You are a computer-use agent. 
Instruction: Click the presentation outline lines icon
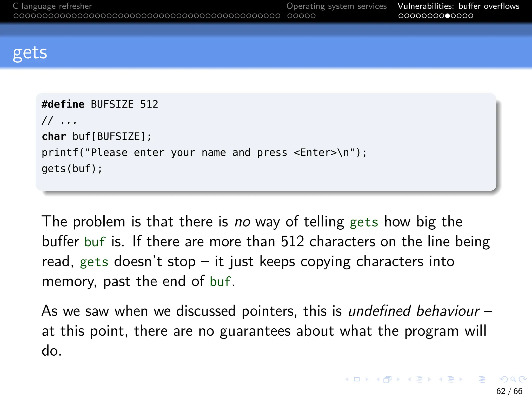point(482,380)
